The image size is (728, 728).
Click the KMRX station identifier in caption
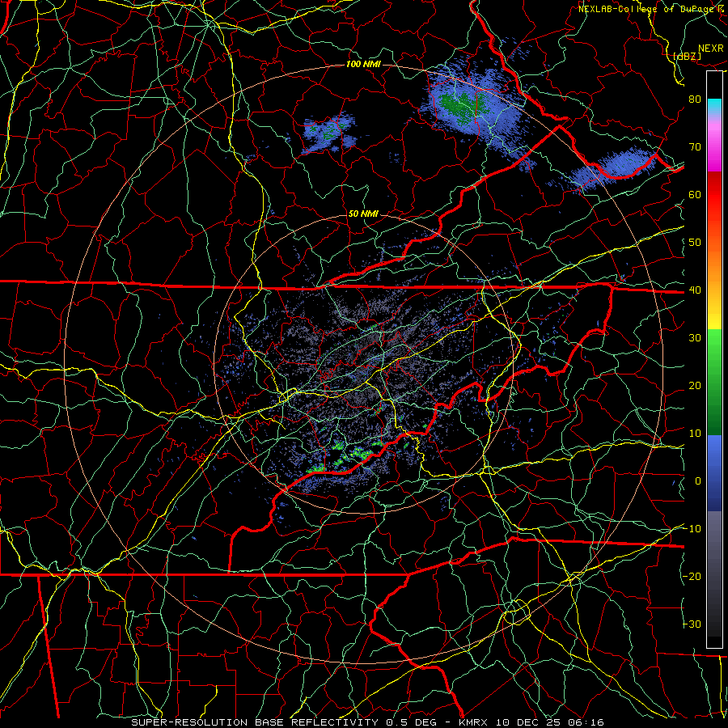coord(473,722)
